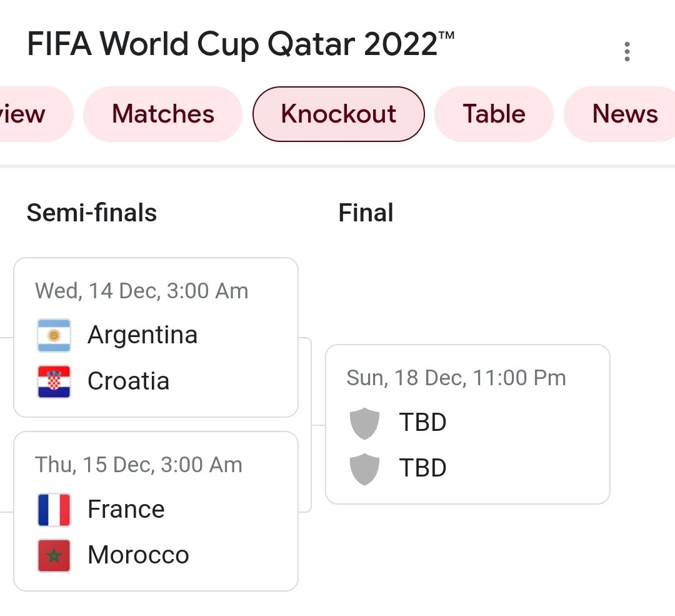Viewport: 675px width, 616px height.
Task: Click the FIFA World Cup Qatar 2022 title
Action: coord(241,44)
